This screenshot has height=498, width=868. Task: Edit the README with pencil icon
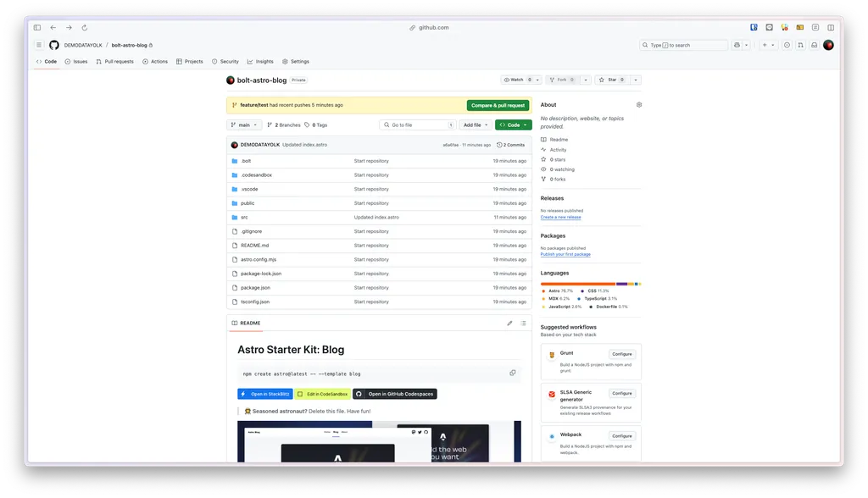tap(509, 324)
